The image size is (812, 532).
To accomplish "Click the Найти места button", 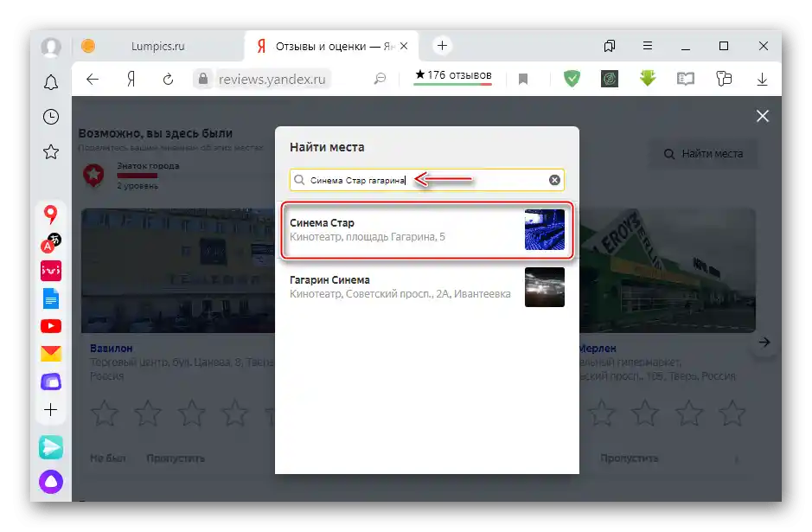I will click(x=702, y=154).
